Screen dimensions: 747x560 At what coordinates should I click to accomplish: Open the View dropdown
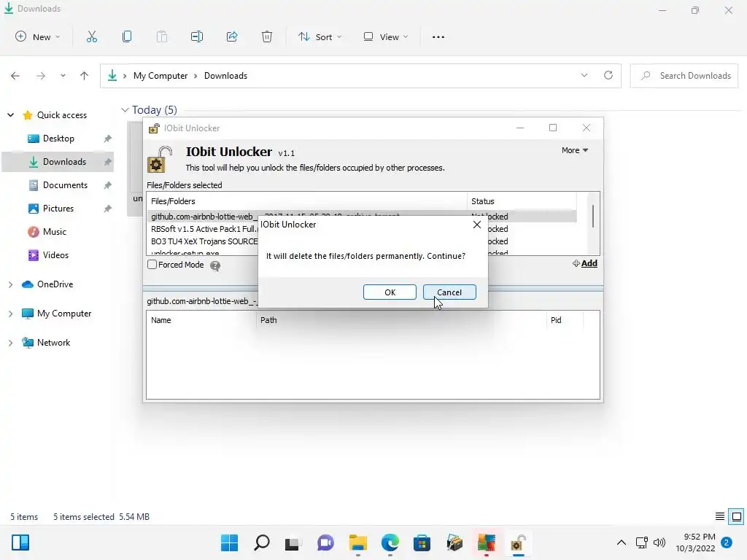386,36
